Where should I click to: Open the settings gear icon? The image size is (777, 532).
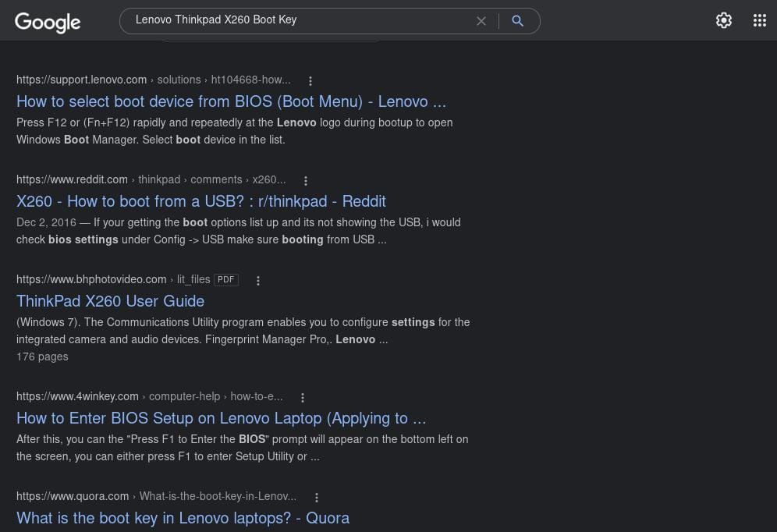(x=723, y=20)
